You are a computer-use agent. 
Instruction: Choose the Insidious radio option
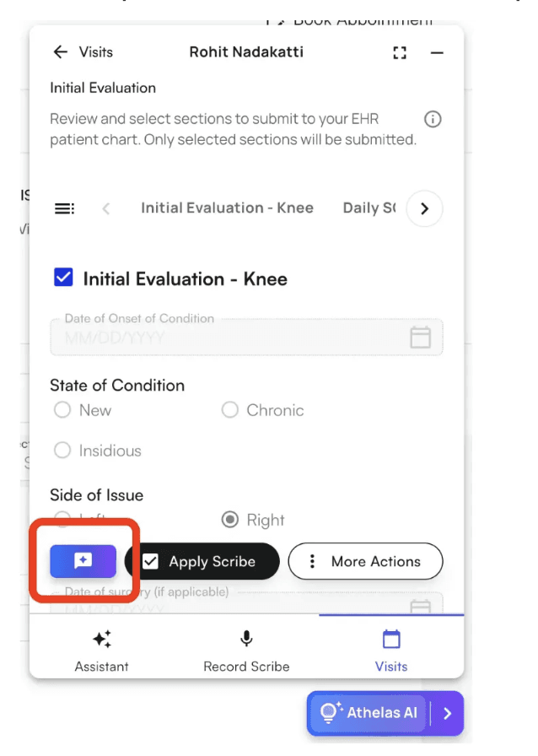coord(62,451)
